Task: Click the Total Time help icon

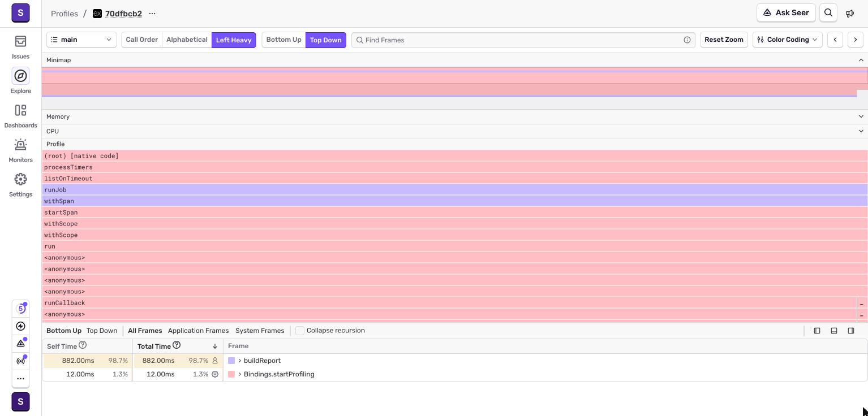Action: click(177, 345)
